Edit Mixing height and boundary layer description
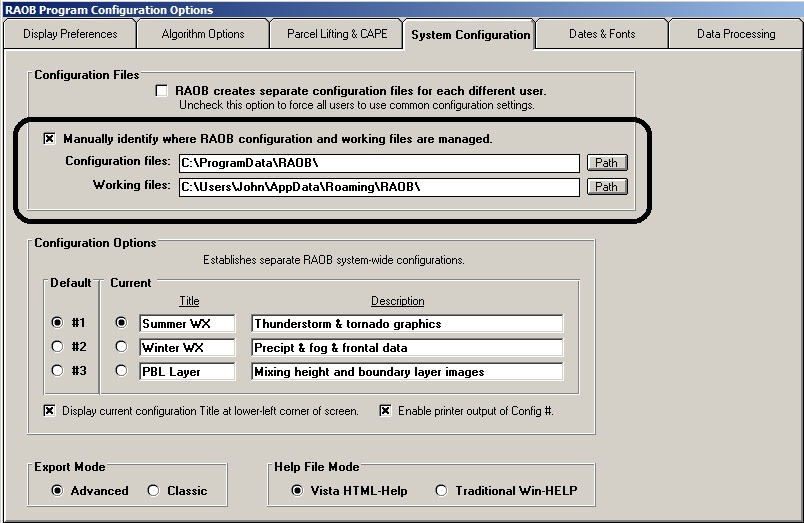Viewport: 804px width, 523px height. [x=407, y=372]
